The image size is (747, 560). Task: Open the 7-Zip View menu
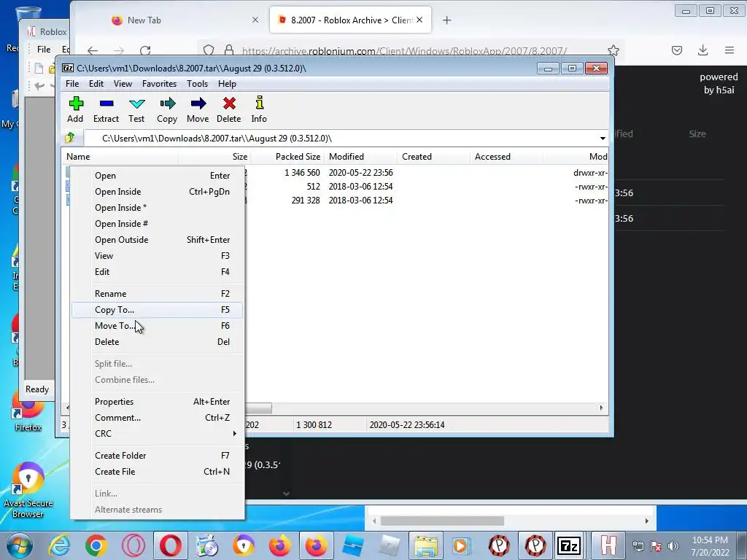pyautogui.click(x=123, y=84)
